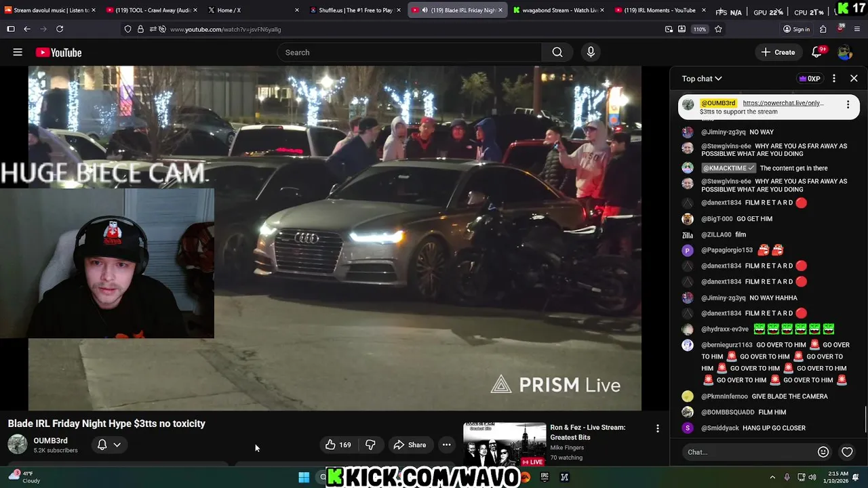Open options for Ron & Fez recommendation
This screenshot has width=868, height=488.
(657, 428)
